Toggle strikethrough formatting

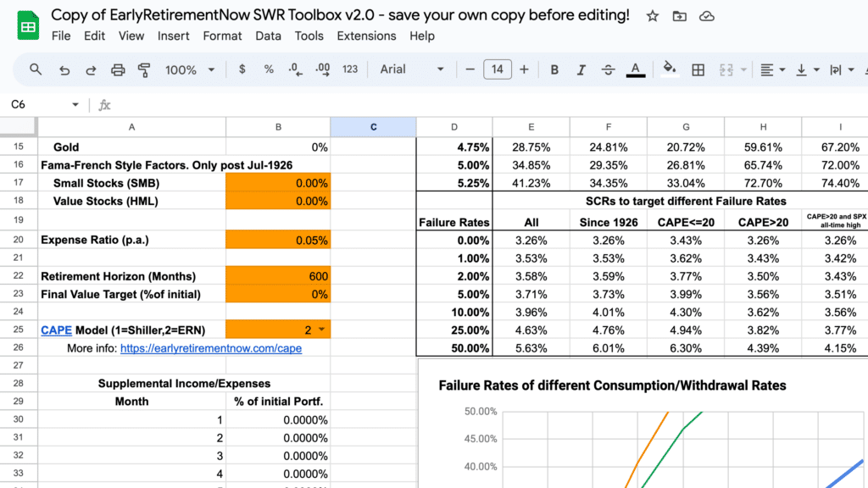point(609,69)
